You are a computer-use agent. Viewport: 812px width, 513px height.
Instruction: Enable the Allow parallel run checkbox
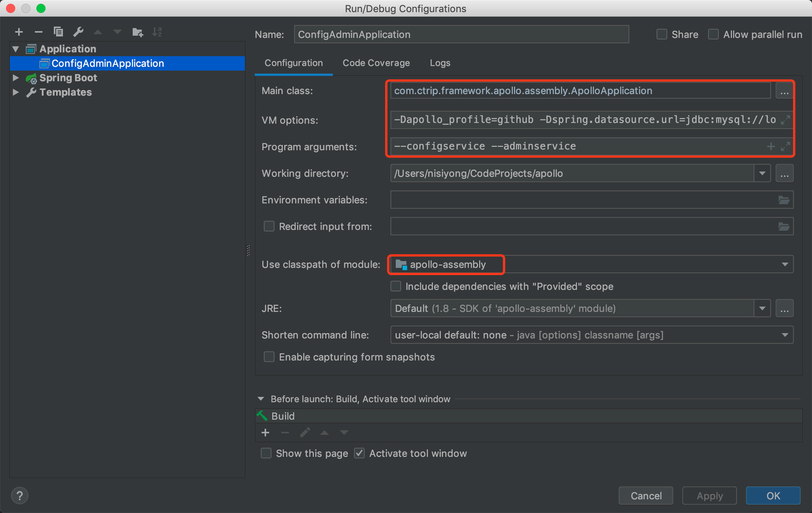pyautogui.click(x=713, y=34)
